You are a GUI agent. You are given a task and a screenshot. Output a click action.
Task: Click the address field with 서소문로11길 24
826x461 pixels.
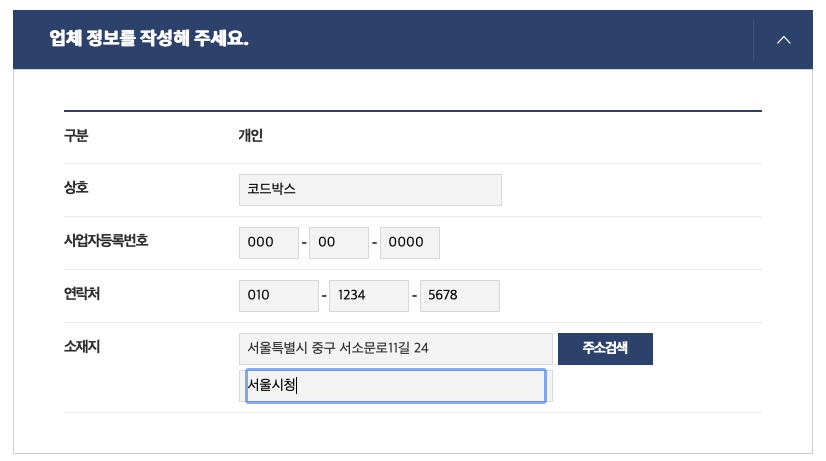(395, 349)
